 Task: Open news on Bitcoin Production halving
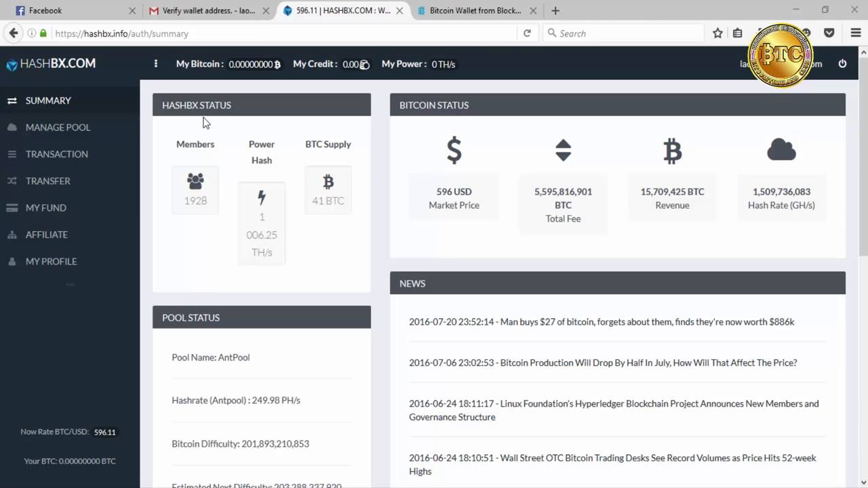603,363
